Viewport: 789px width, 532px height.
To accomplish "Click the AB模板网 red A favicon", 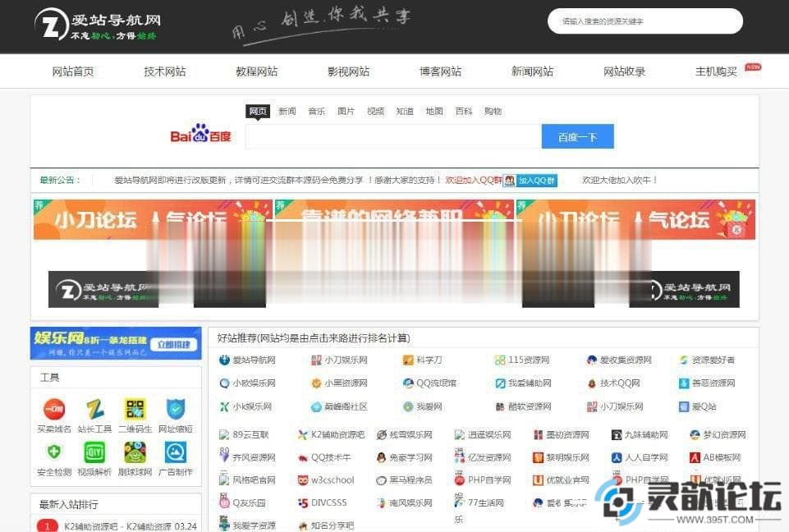I will click(x=695, y=457).
